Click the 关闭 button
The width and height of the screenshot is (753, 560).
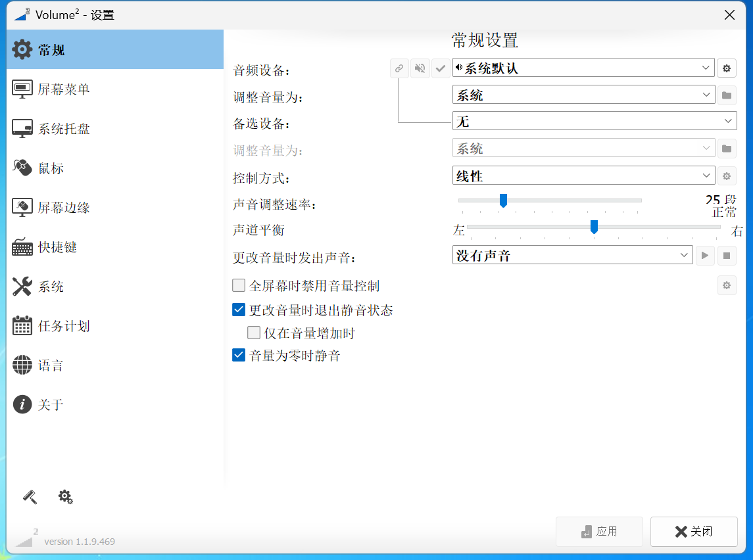693,532
